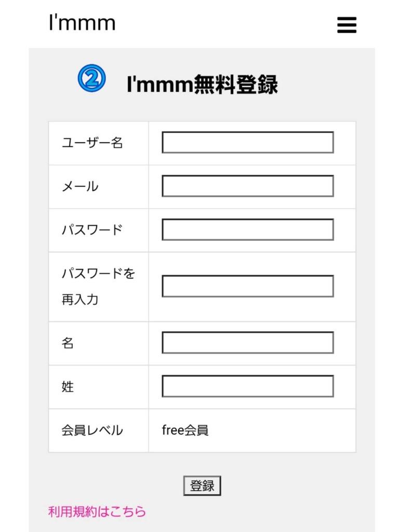Open the hamburger menu
The image size is (399, 532).
pyautogui.click(x=347, y=24)
